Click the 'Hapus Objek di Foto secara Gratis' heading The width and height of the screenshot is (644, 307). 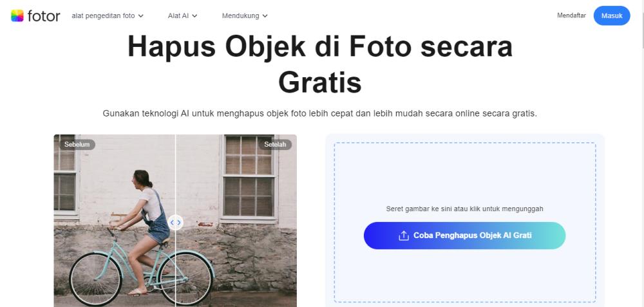click(x=320, y=64)
